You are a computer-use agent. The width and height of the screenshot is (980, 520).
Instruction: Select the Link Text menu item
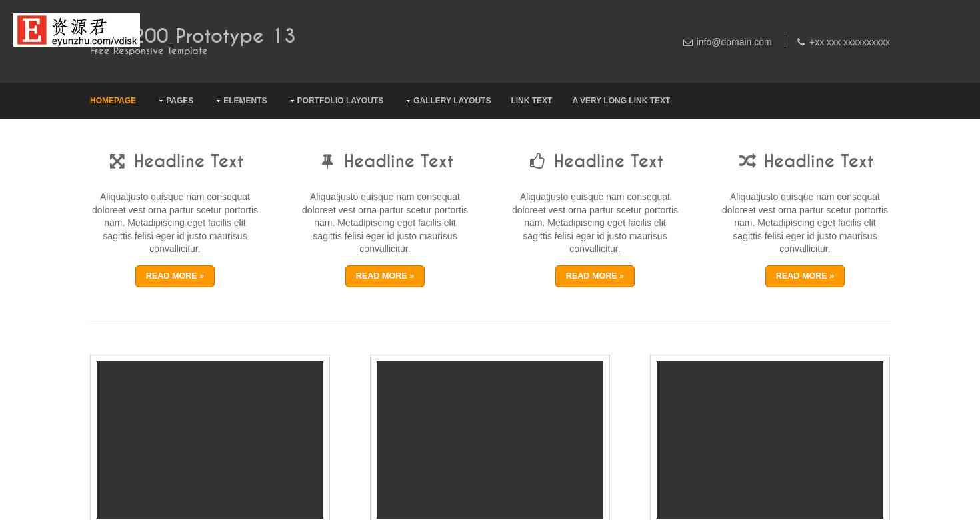[x=531, y=101]
